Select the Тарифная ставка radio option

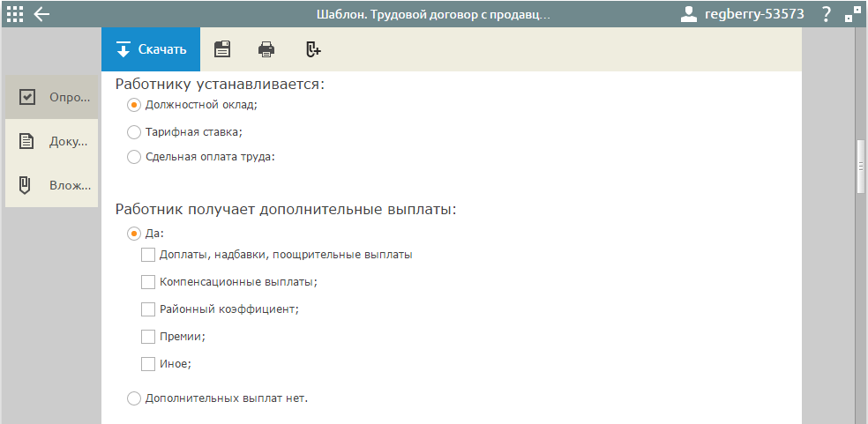pos(134,132)
